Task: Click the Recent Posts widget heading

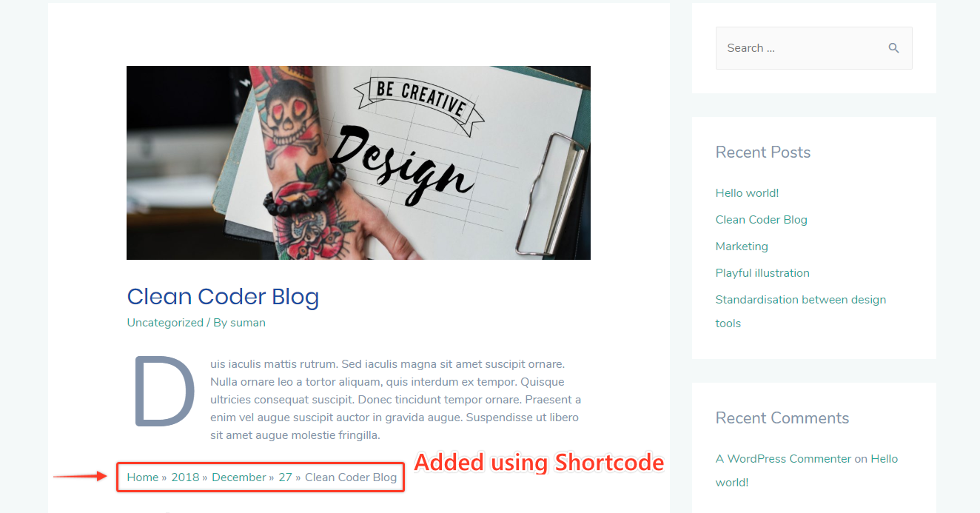Action: (x=763, y=152)
